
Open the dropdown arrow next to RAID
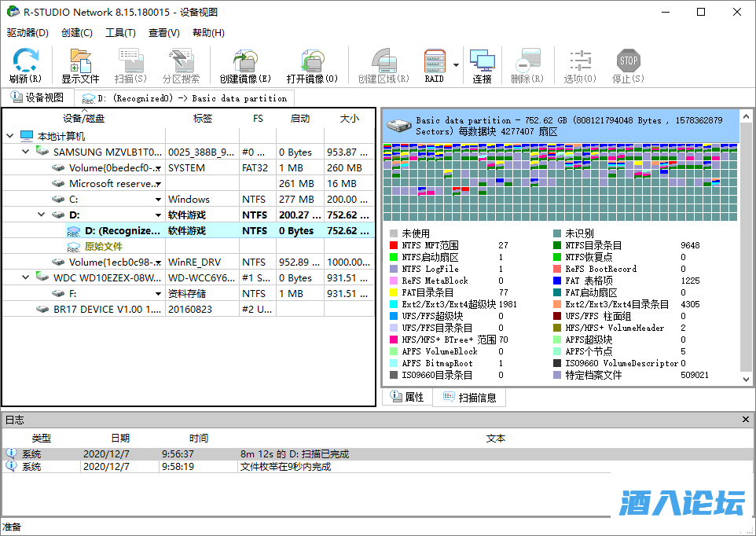pyautogui.click(x=457, y=64)
